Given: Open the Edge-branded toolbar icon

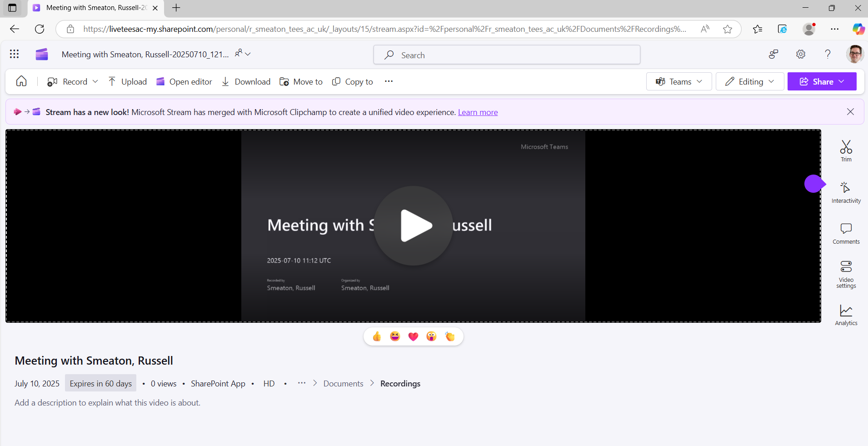Looking at the screenshot, I should [x=783, y=29].
